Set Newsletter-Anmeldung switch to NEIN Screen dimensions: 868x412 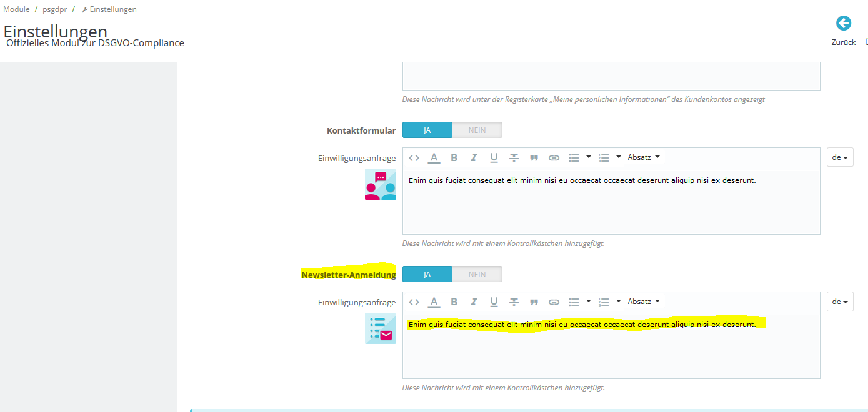pos(477,274)
